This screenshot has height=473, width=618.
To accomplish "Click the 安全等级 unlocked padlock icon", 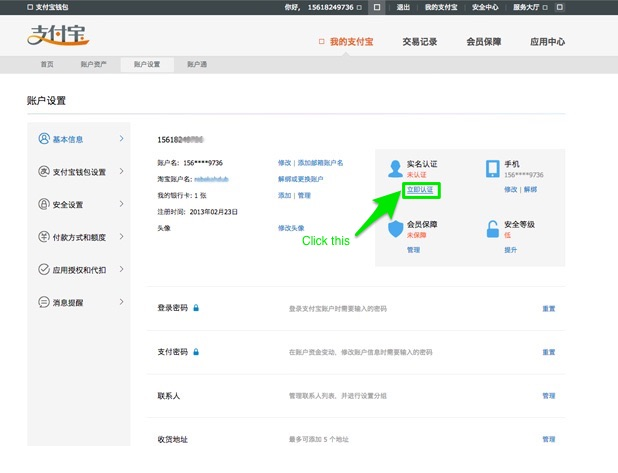I will point(491,229).
